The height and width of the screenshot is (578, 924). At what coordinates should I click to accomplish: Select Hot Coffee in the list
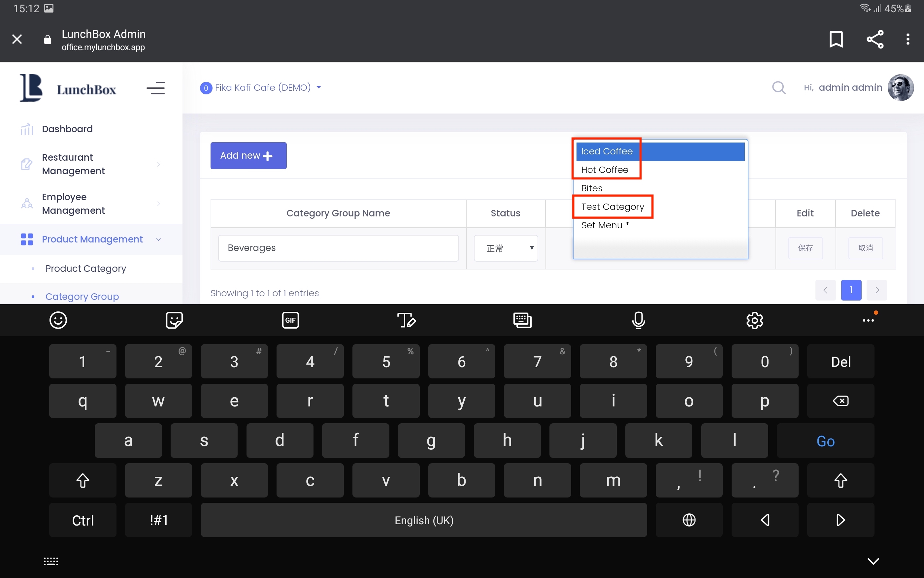pos(605,170)
